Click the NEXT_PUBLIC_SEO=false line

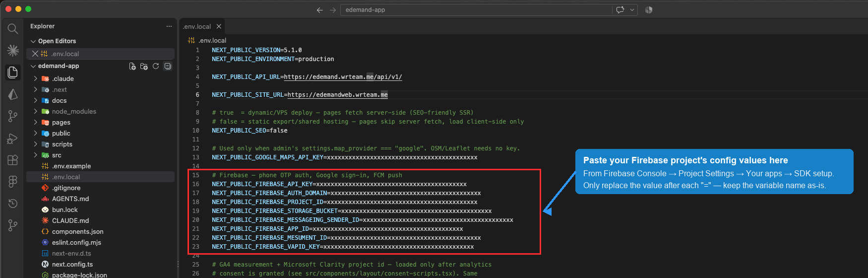pyautogui.click(x=249, y=131)
